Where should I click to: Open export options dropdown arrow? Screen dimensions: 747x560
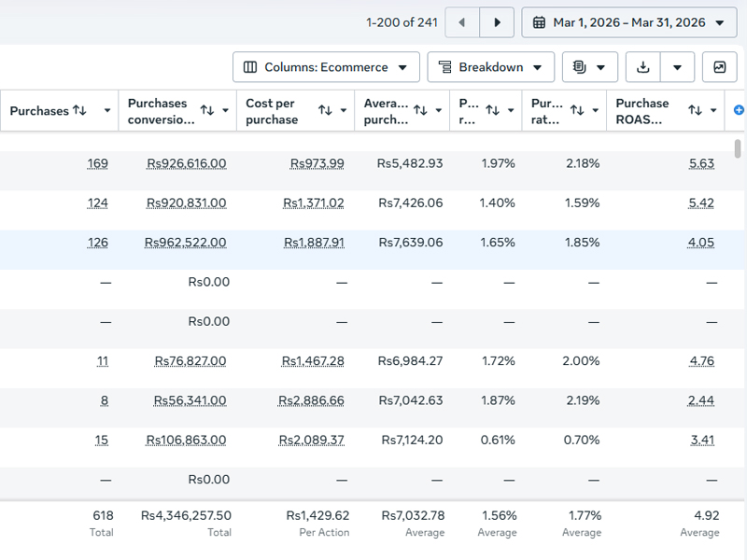coord(677,67)
